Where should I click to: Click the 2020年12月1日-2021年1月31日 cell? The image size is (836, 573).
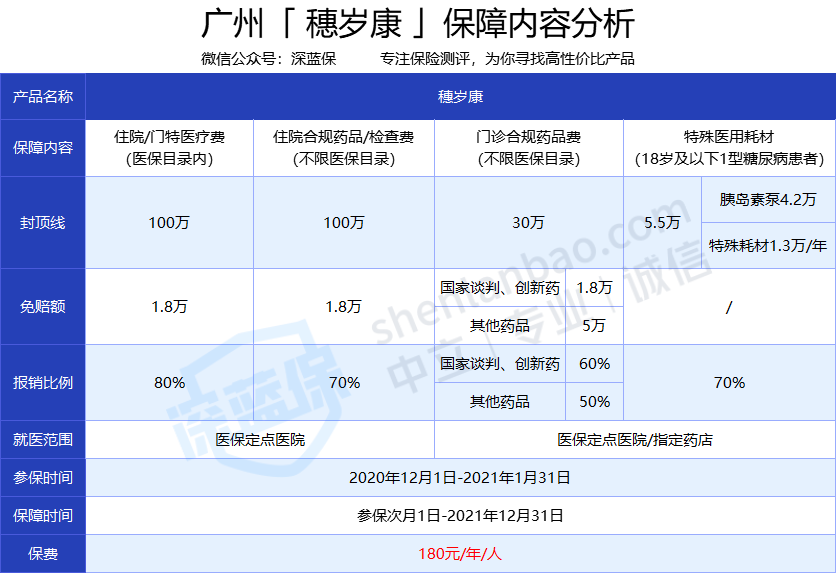pyautogui.click(x=461, y=477)
